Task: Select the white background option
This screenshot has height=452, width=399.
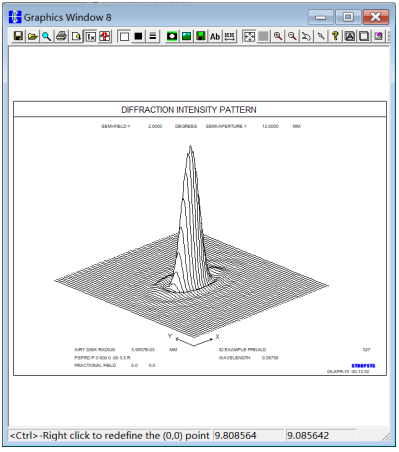Action: click(x=124, y=36)
